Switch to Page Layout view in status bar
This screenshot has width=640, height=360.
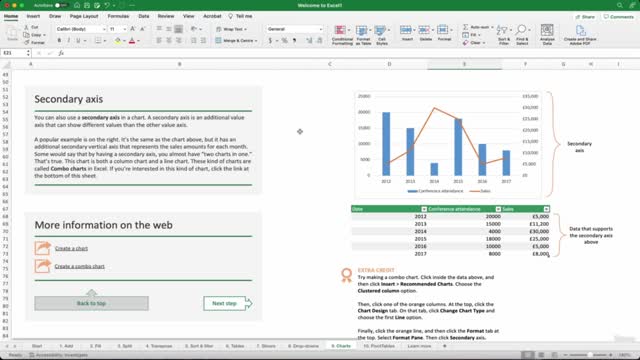coord(541,355)
